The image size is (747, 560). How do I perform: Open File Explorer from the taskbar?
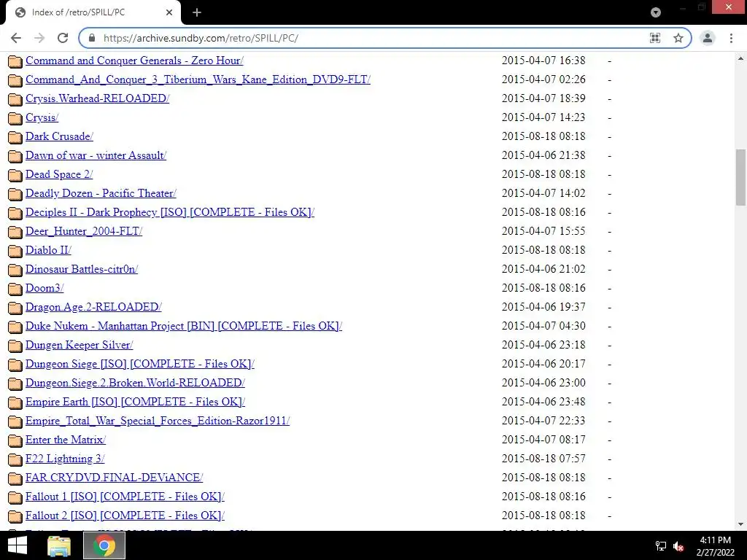(59, 545)
